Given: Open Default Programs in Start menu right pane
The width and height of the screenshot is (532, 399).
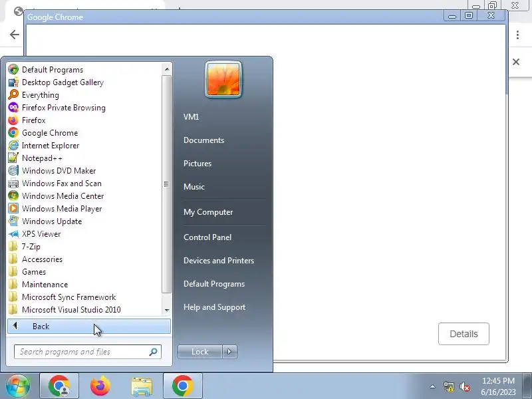Looking at the screenshot, I should pos(214,284).
